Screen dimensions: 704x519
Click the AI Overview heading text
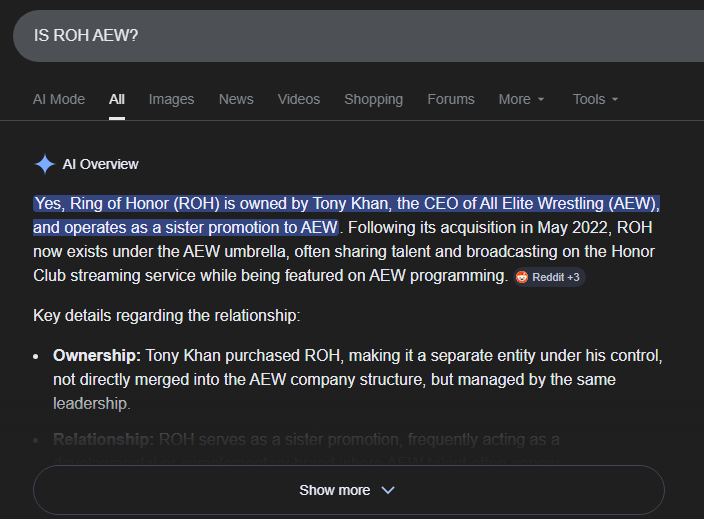(101, 164)
